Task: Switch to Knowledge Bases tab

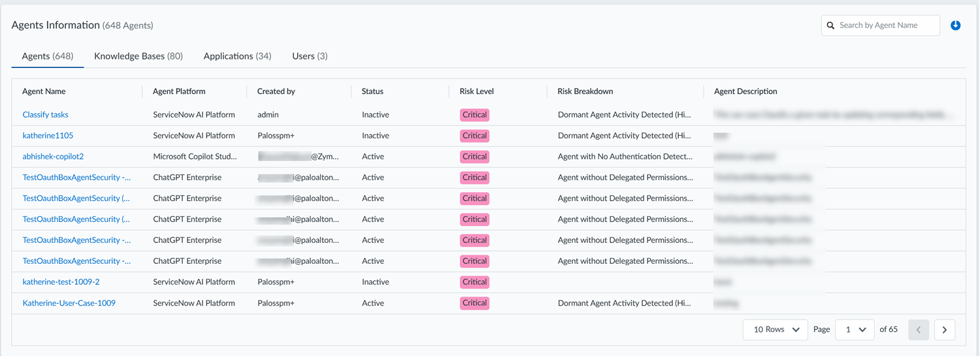Action: point(139,56)
